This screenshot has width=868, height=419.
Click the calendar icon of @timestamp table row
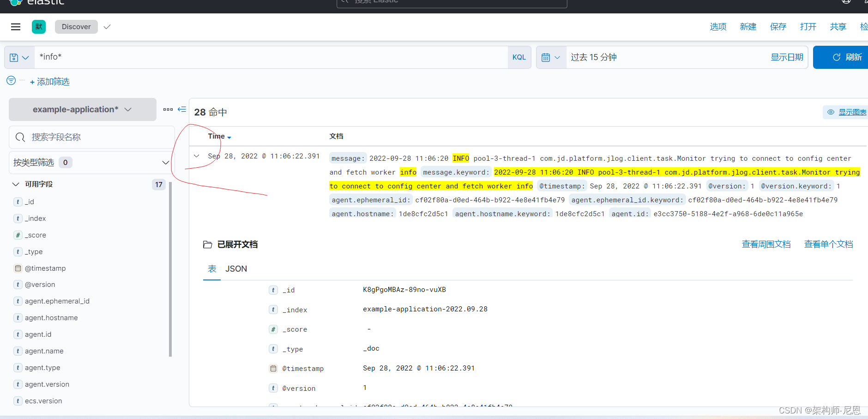click(273, 369)
